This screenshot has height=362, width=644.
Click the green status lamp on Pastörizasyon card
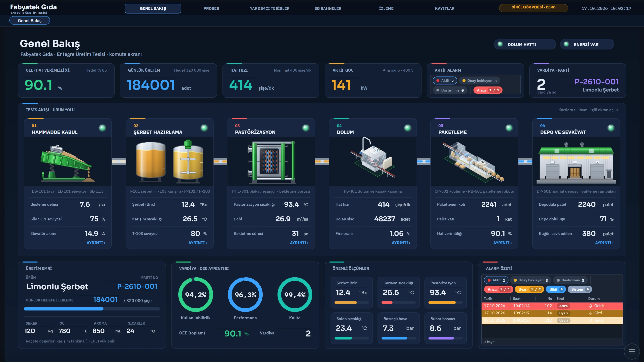pyautogui.click(x=305, y=128)
